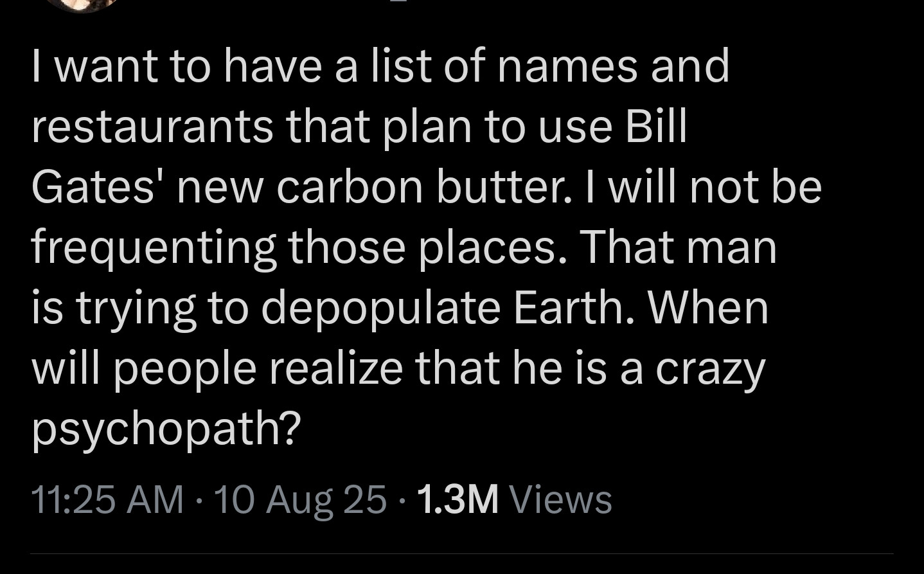Click the word "carbon" in the tweet

(x=350, y=187)
